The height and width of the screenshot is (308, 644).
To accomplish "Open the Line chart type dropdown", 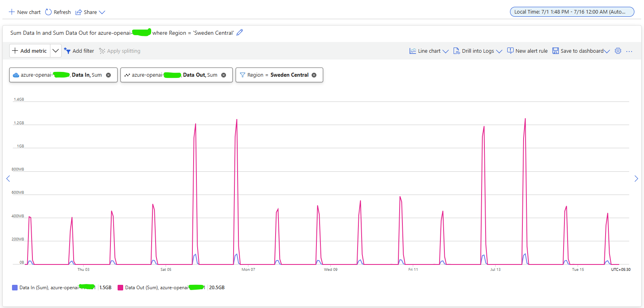I will pos(429,51).
